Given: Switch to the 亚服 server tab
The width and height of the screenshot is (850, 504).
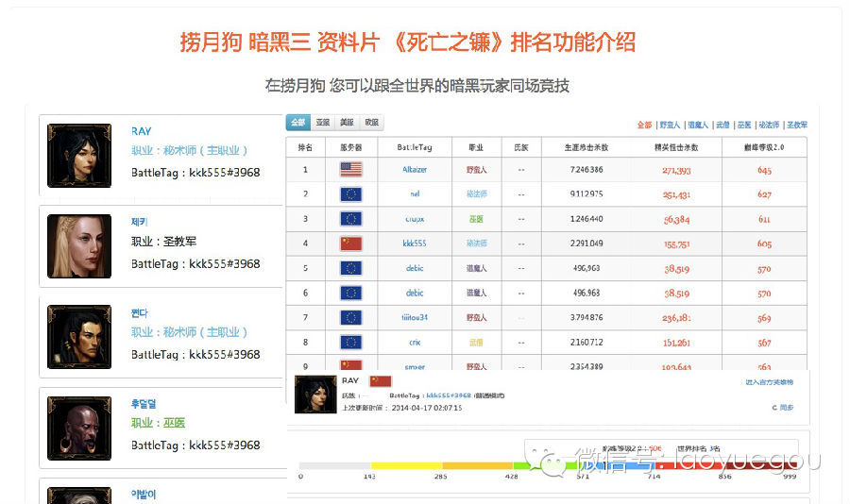Looking at the screenshot, I should 323,123.
